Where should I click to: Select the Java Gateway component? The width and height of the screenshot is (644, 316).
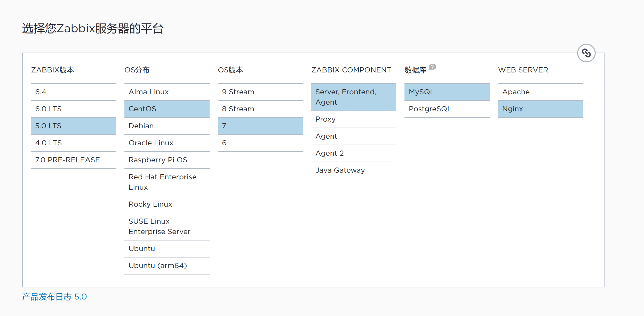coord(354,170)
